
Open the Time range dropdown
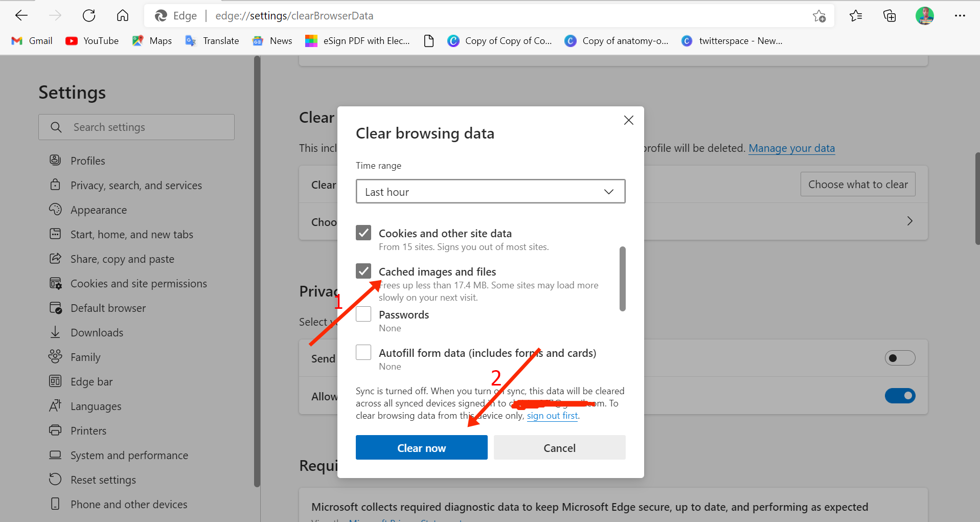pyautogui.click(x=490, y=192)
